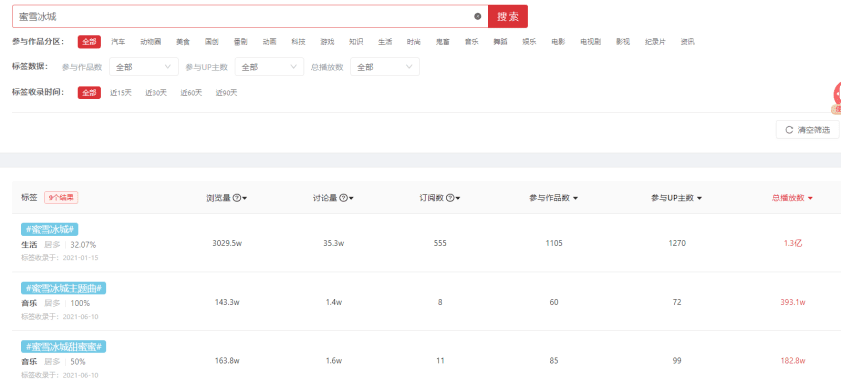The image size is (841, 386).
Task: Filter by 近60天
Action: [x=191, y=93]
